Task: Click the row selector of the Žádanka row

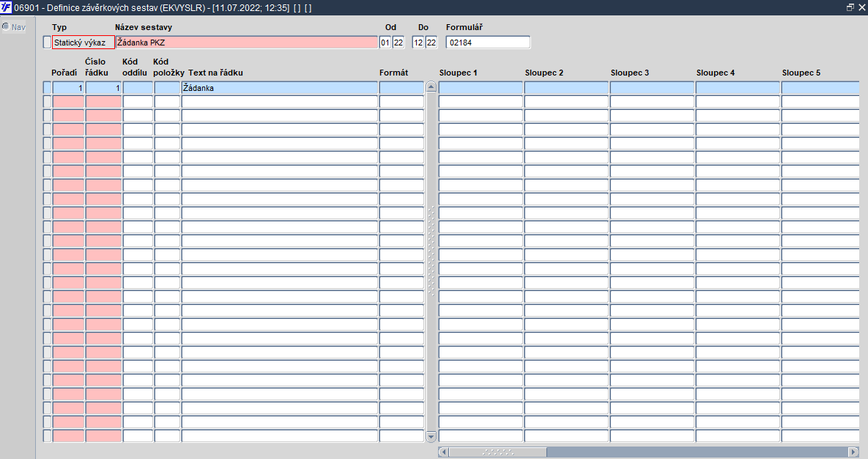Action: click(47, 87)
